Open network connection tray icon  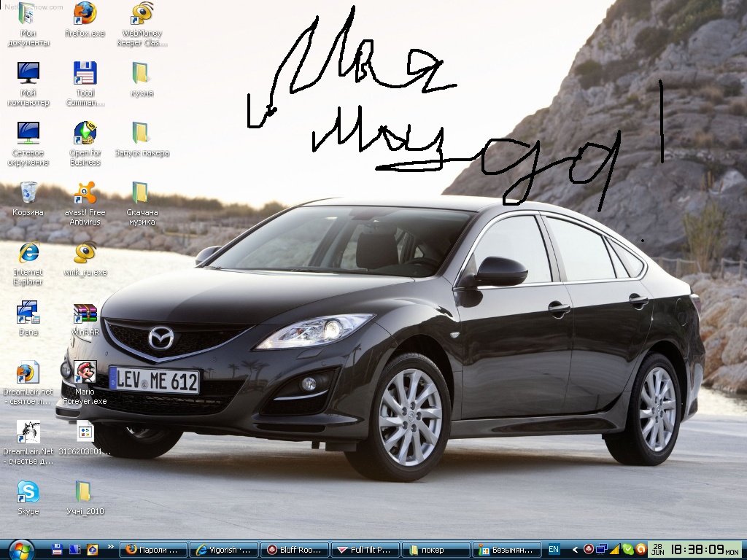pyautogui.click(x=602, y=550)
